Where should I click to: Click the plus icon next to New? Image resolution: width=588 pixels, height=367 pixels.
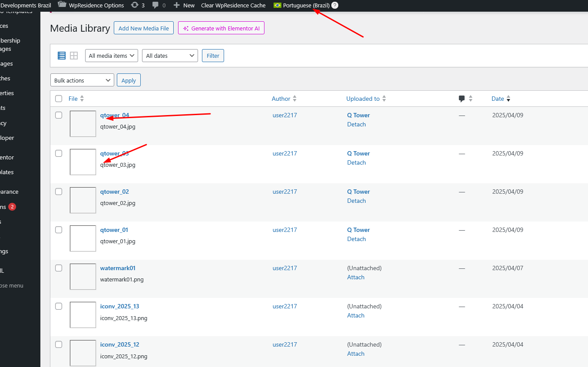click(x=176, y=5)
